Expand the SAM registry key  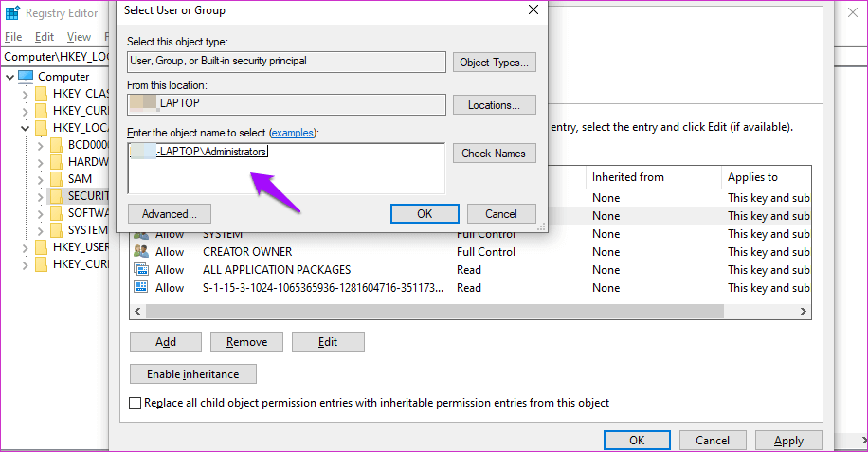click(x=40, y=179)
